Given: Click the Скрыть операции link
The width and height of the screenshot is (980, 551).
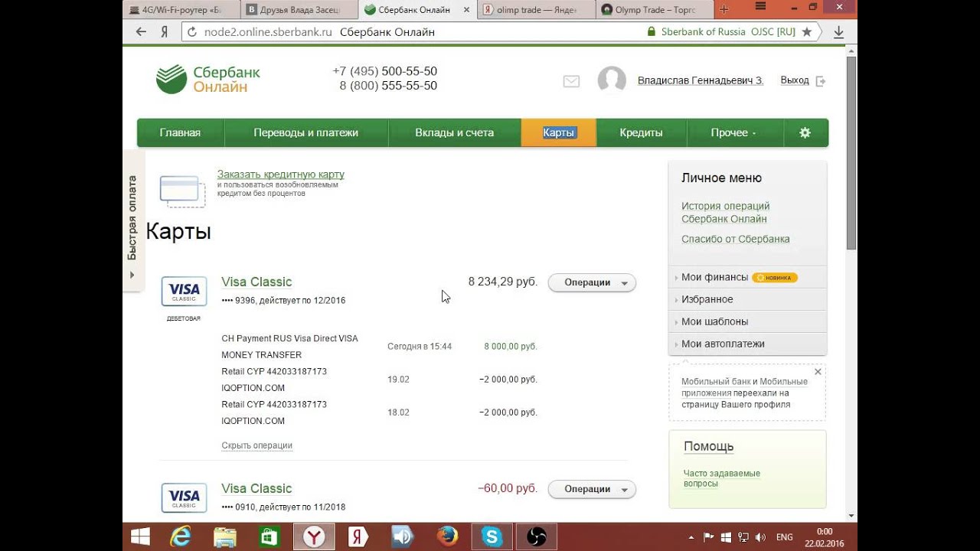Looking at the screenshot, I should (257, 445).
